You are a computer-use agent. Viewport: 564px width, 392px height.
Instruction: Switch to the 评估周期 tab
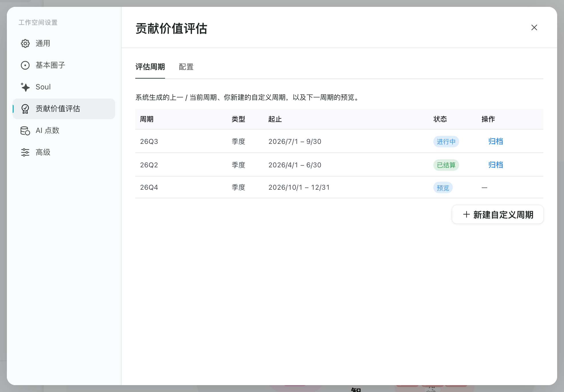tap(150, 67)
